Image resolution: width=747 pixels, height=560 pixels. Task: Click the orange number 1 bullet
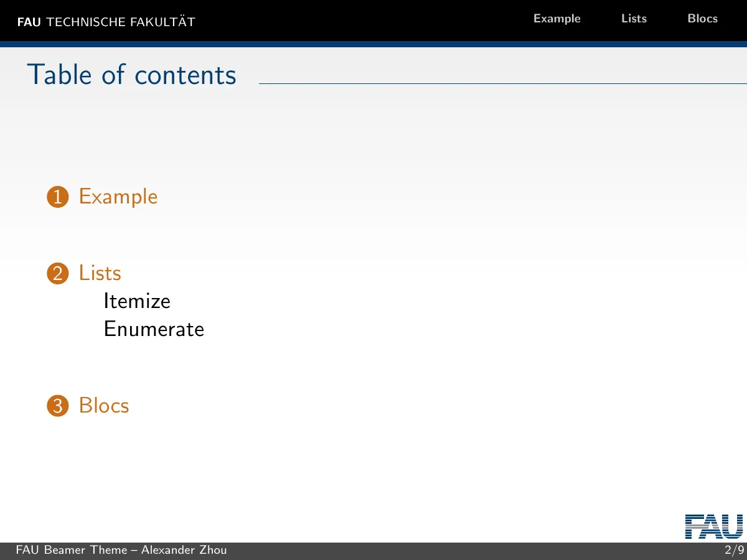click(57, 197)
